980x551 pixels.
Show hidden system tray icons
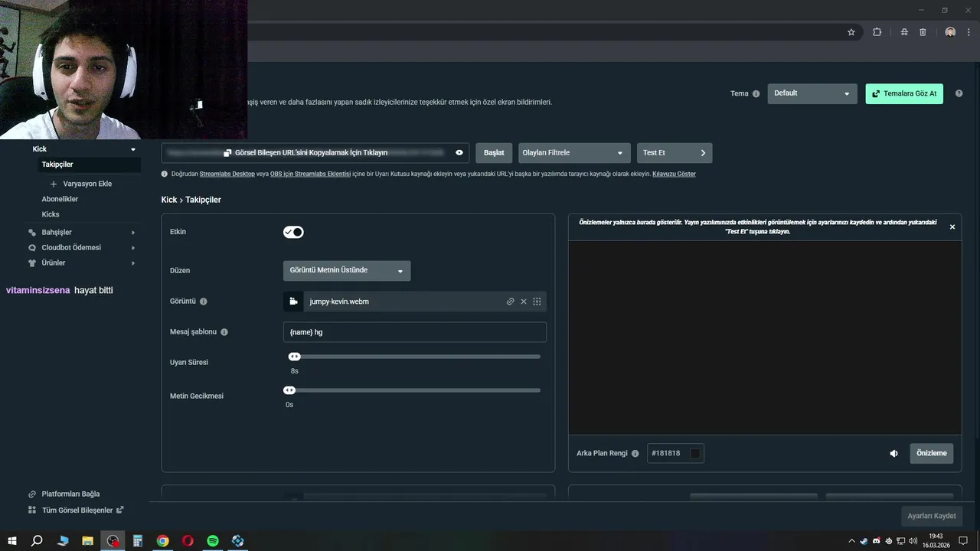851,540
